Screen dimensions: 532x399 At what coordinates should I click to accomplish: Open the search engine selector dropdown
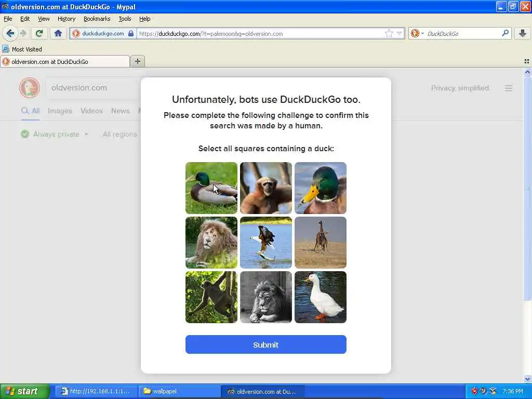point(417,33)
